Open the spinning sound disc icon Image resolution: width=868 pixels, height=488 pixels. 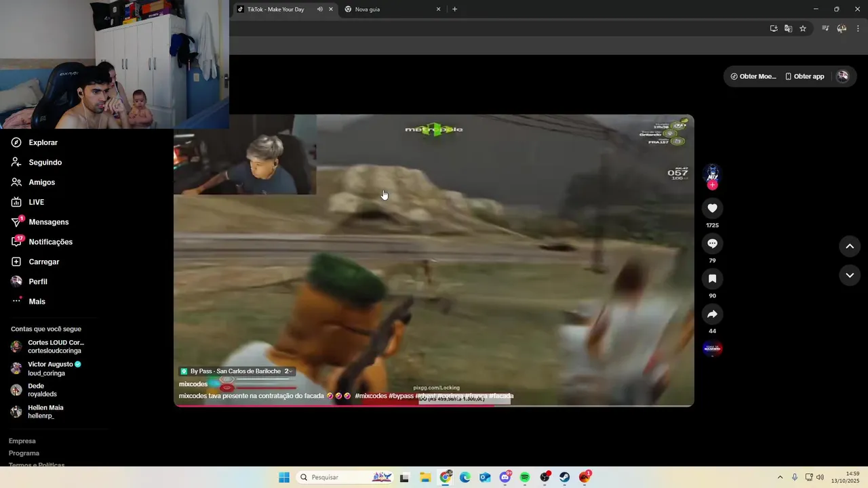pos(712,348)
